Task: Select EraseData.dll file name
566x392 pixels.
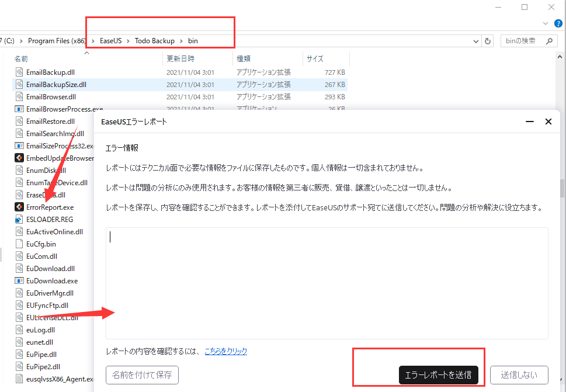Action: click(x=46, y=195)
